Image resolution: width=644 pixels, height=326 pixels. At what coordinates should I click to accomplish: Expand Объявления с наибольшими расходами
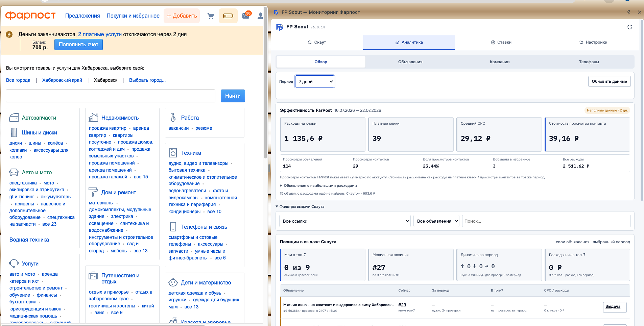click(x=318, y=185)
